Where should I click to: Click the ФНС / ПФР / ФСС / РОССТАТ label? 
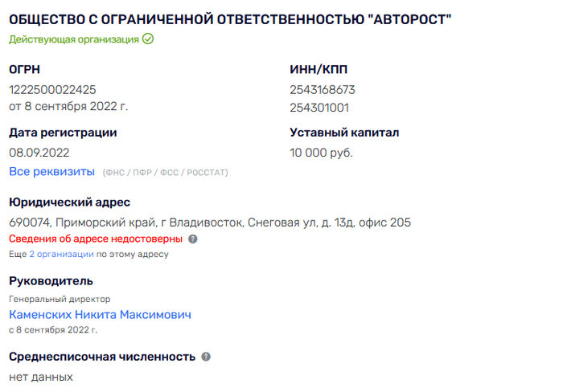click(166, 173)
